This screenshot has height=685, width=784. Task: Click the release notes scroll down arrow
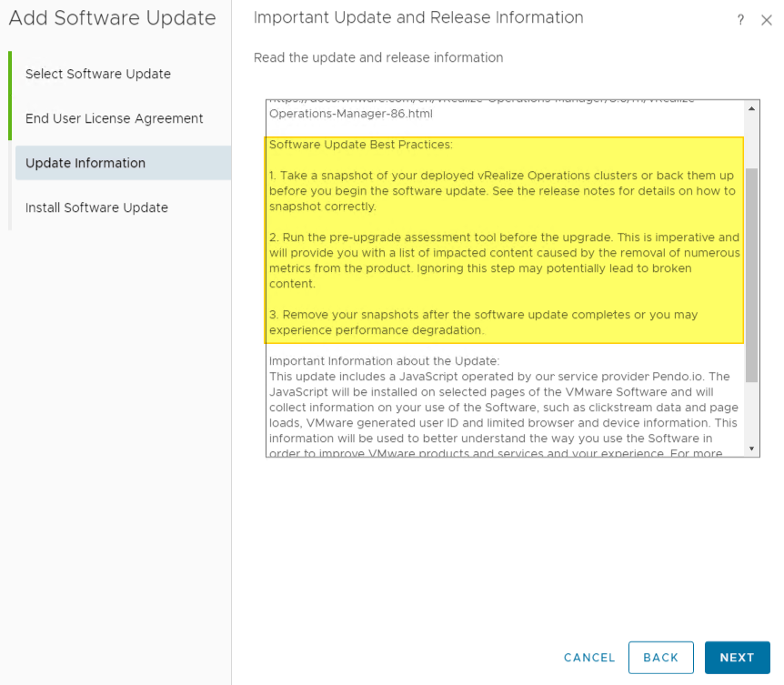pos(751,448)
